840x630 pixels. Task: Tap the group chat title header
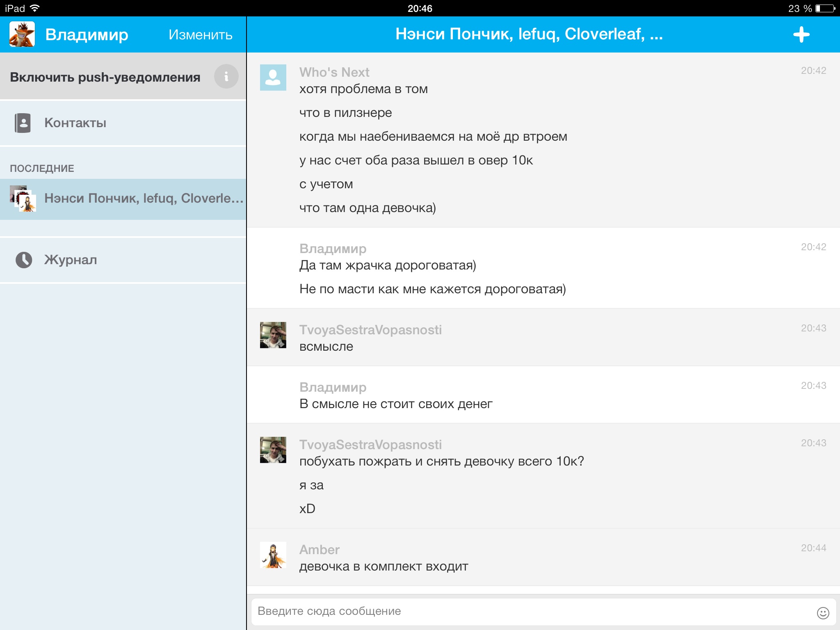tap(528, 34)
